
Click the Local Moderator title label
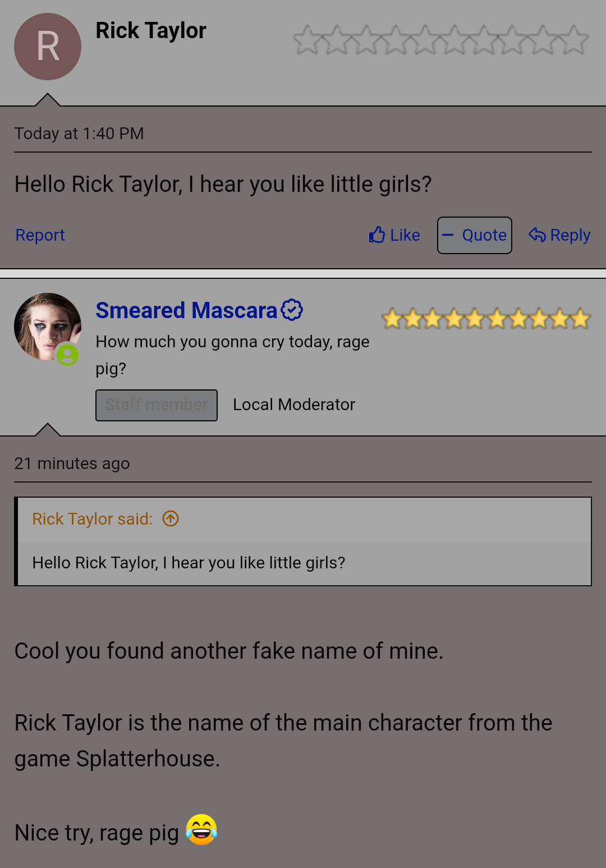(x=294, y=405)
